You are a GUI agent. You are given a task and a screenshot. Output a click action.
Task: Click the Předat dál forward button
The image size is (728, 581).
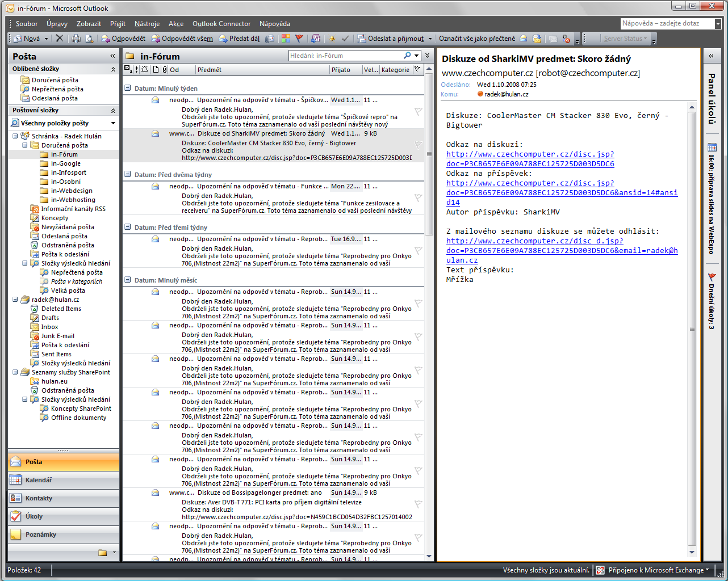(239, 39)
